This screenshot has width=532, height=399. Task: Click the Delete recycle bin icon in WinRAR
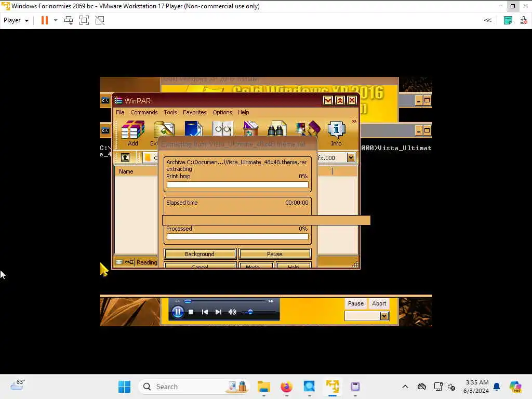(250, 129)
